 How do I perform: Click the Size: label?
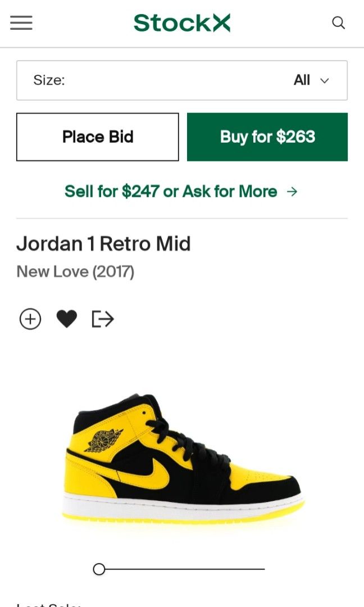(x=49, y=80)
